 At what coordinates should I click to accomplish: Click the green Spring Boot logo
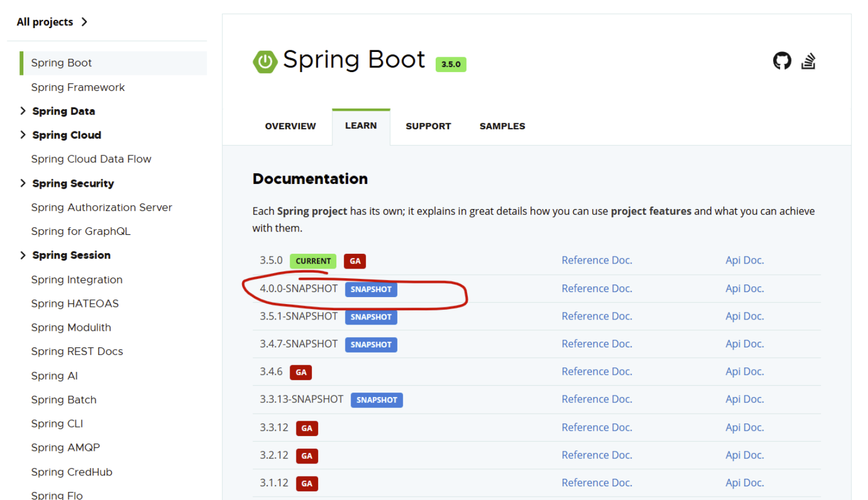(x=265, y=62)
